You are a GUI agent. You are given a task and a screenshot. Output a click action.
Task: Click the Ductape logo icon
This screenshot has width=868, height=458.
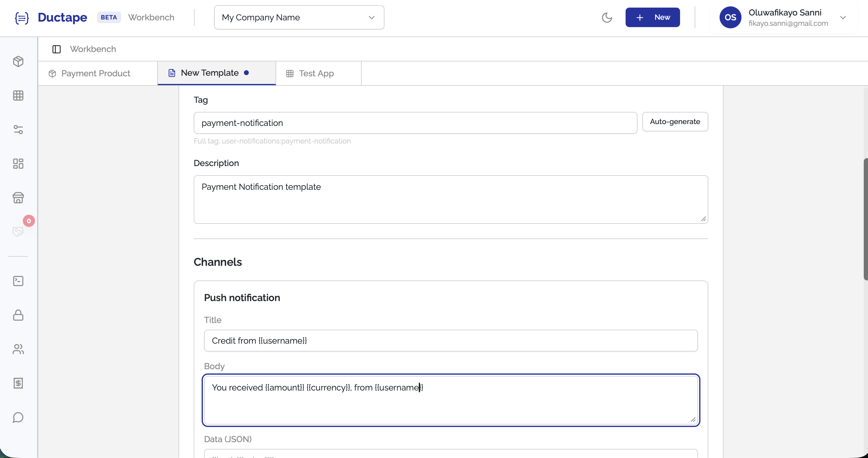[22, 18]
